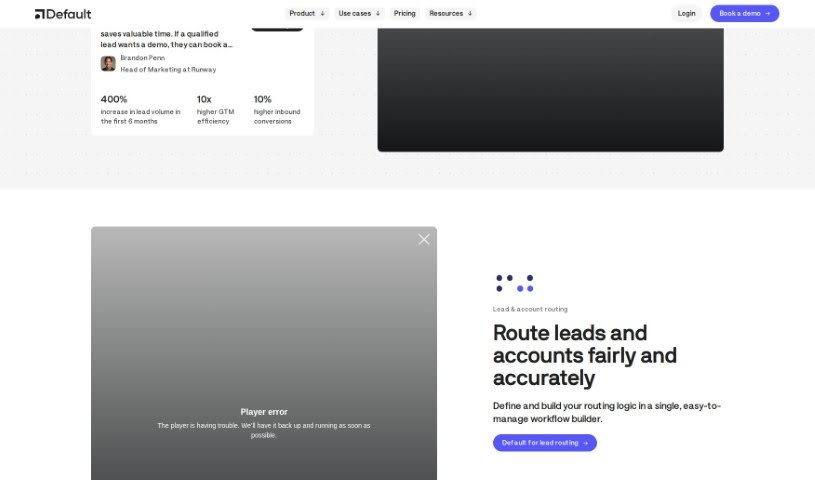This screenshot has width=815, height=480.
Task: Open the Resources dropdown
Action: click(x=451, y=14)
